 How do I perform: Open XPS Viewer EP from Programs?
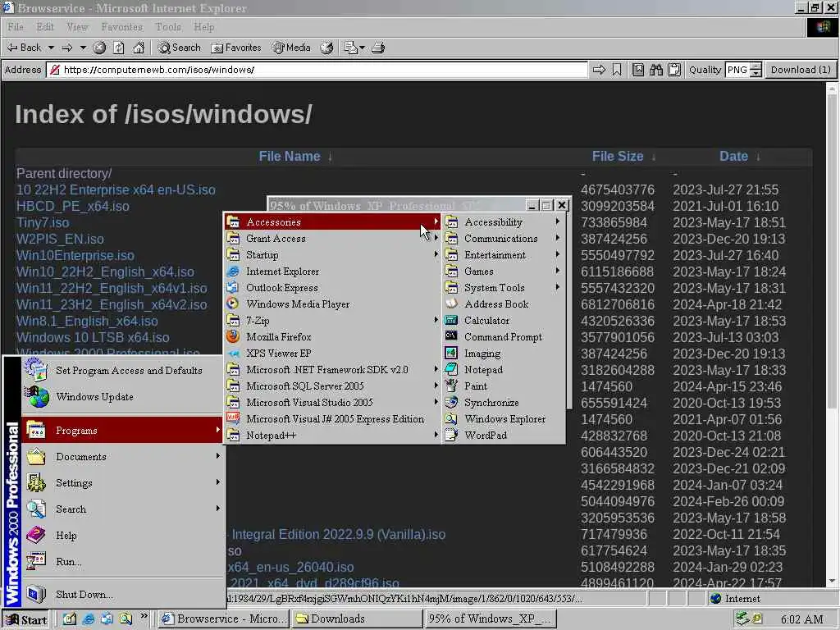332,354
